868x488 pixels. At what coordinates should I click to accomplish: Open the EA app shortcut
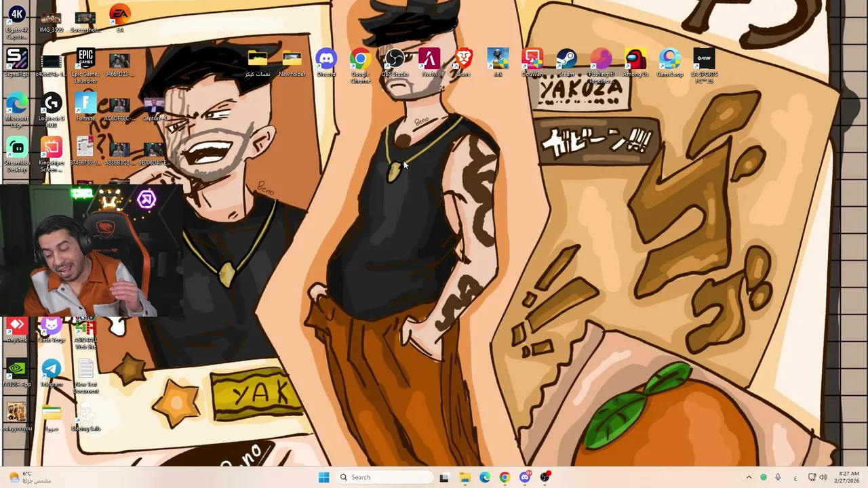click(x=120, y=20)
